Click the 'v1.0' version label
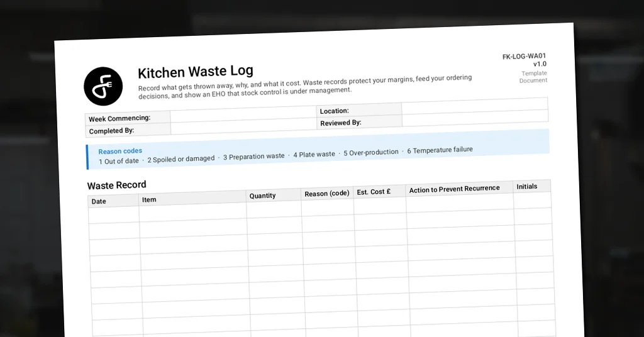 [540, 64]
